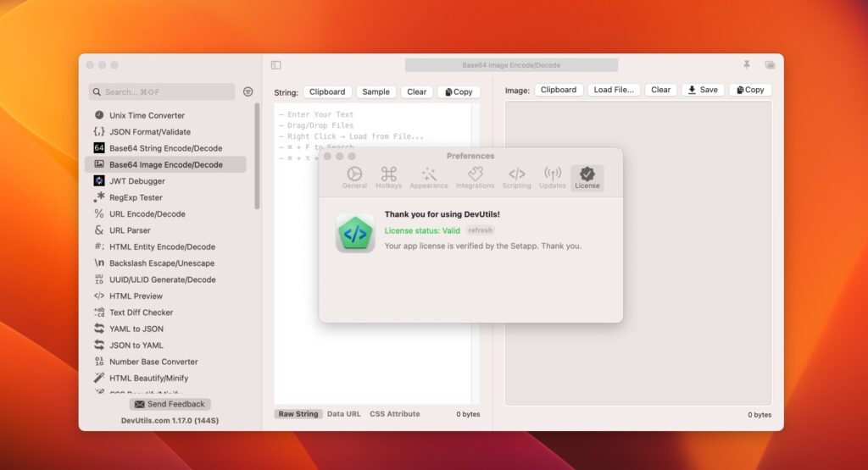Open JSON Format/Validate tool
This screenshot has width=868, height=470.
(166, 131)
